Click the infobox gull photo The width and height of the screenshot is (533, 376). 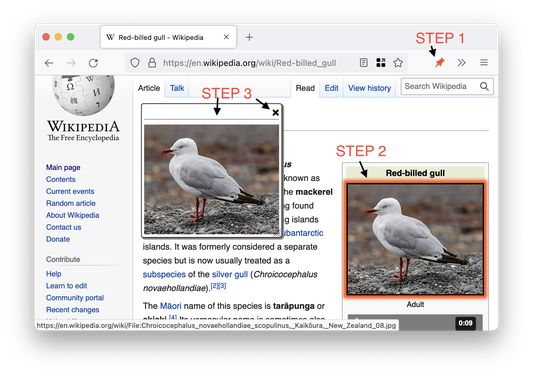[415, 239]
